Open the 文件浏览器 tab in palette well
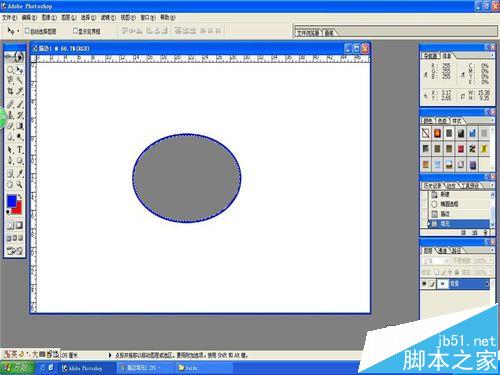 pyautogui.click(x=308, y=33)
